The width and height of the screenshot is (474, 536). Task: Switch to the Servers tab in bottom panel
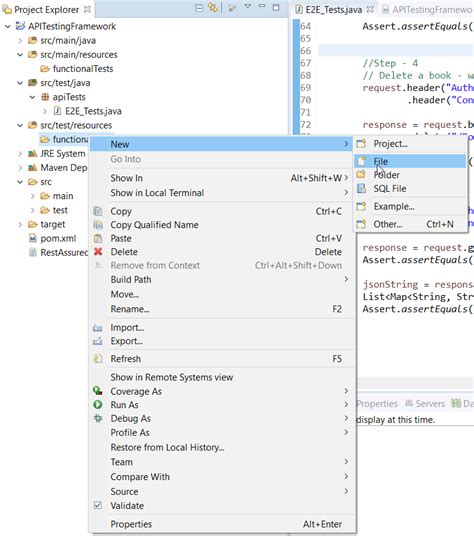425,404
